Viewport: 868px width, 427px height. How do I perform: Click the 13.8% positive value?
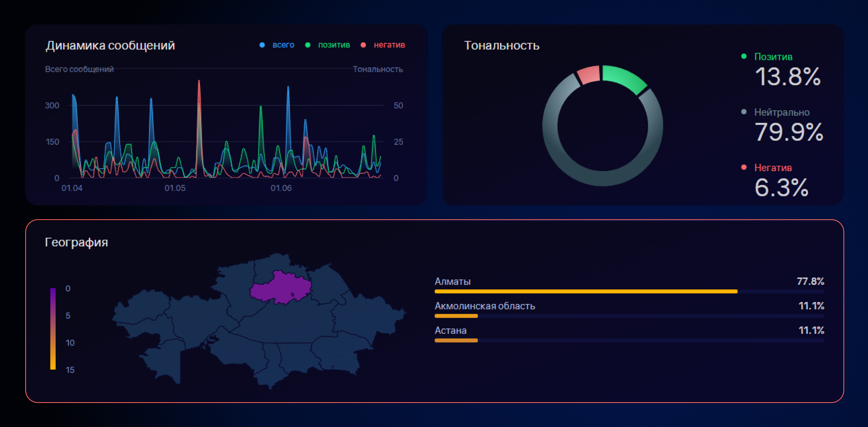click(x=788, y=76)
